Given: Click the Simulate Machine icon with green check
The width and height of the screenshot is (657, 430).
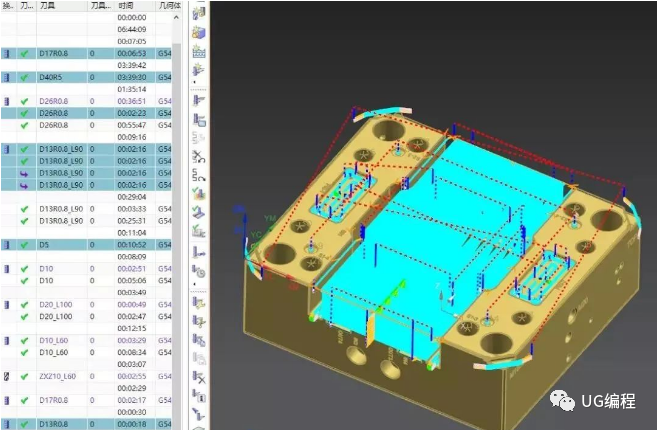Looking at the screenshot, I should click(x=199, y=212).
